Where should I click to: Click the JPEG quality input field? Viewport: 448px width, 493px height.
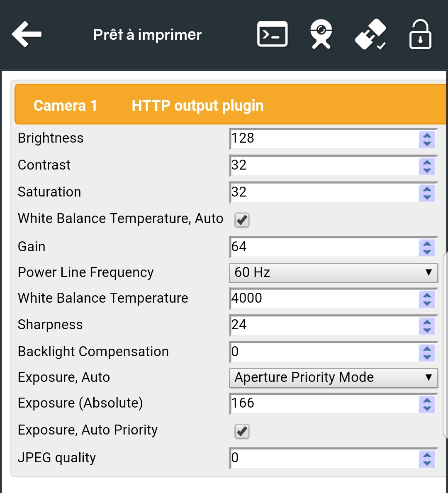pos(324,458)
